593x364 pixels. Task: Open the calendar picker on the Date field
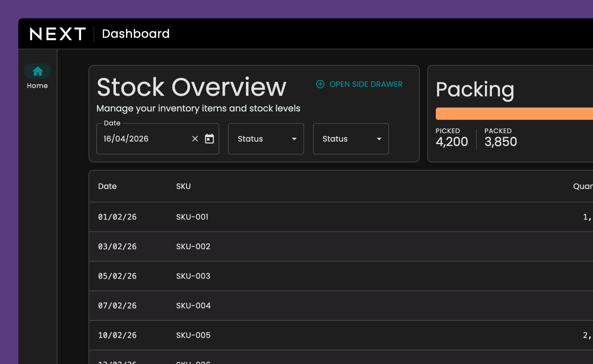(x=209, y=139)
